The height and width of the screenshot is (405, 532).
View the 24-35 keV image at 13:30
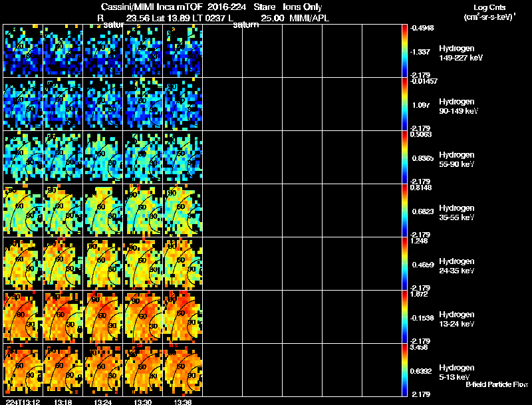pos(143,264)
